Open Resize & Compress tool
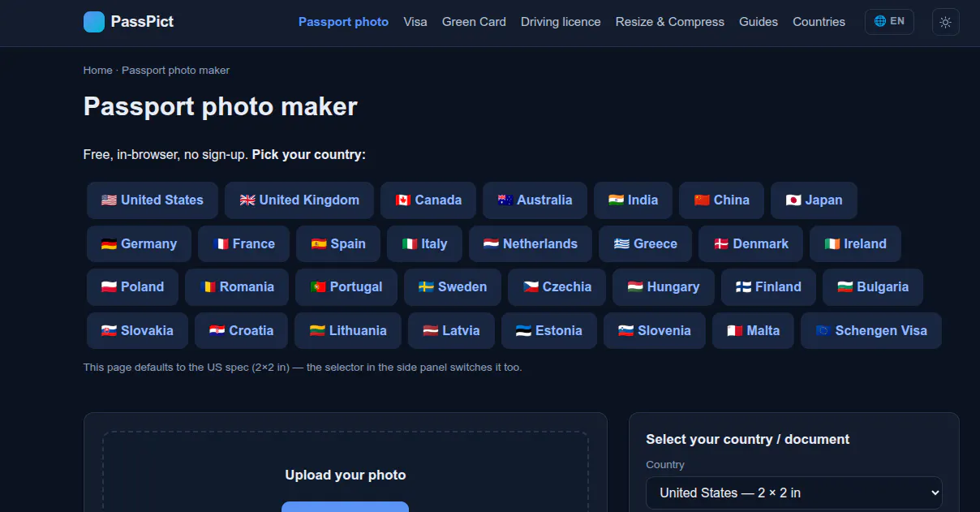980x512 pixels. [670, 22]
